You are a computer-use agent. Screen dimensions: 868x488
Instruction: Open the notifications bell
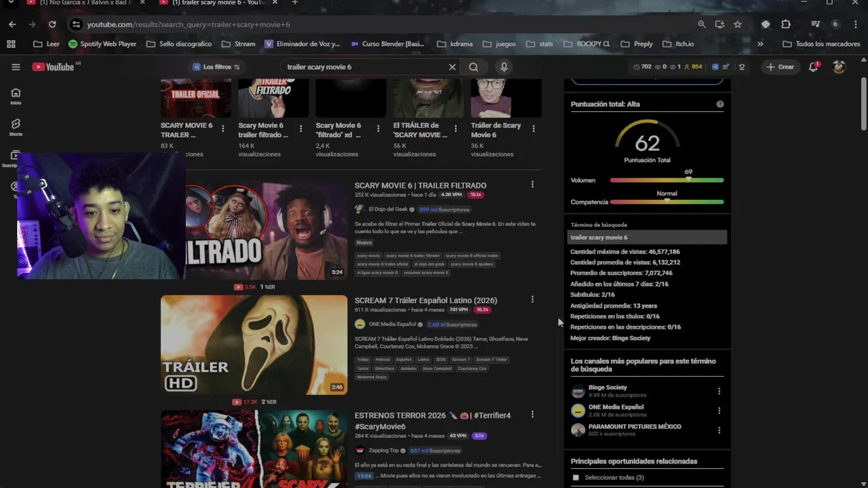[x=814, y=66]
